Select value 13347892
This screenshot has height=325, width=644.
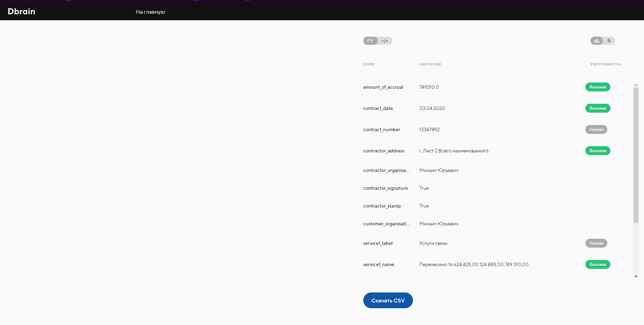coord(429,130)
